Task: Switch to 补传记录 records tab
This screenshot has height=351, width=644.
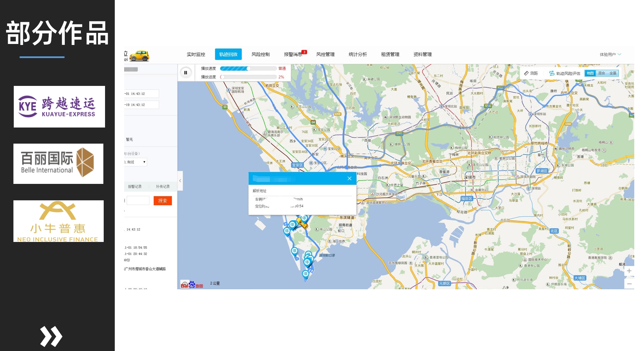Action: (163, 187)
